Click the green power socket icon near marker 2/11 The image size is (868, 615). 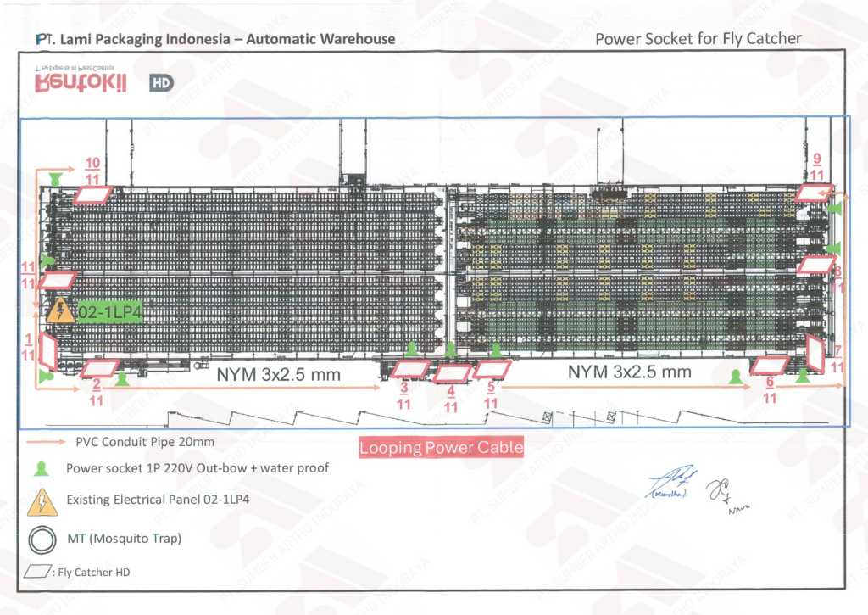(125, 378)
